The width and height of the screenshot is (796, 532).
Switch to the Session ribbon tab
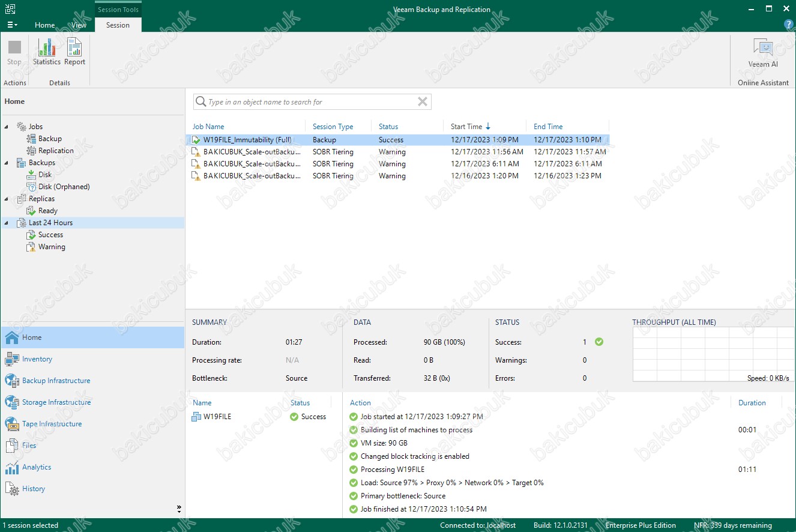[x=118, y=25]
